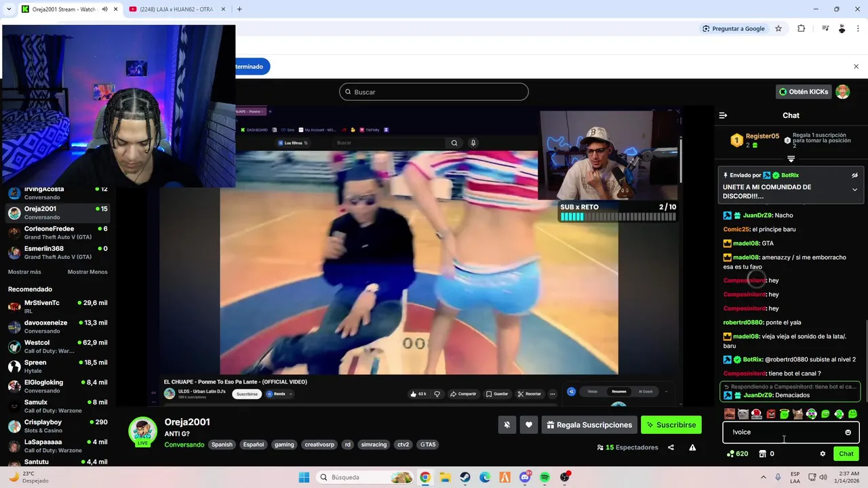Click Mostrar más in sidebar

point(24,272)
